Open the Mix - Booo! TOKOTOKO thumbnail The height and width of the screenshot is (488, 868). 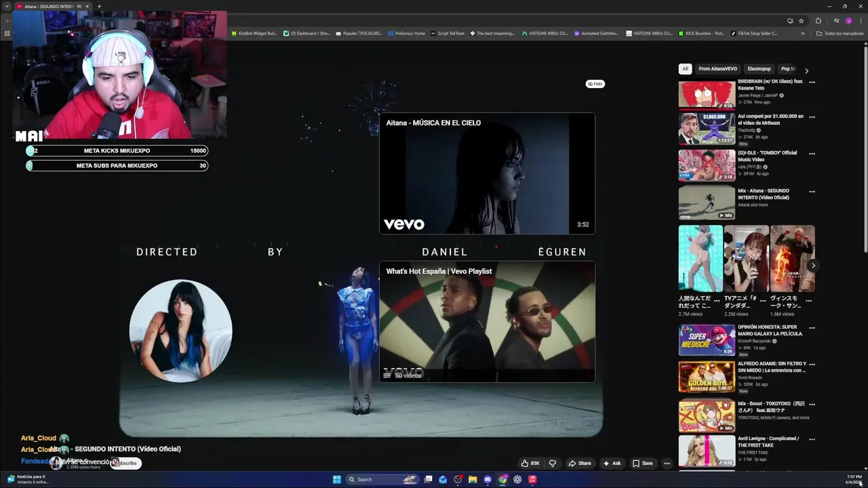[707, 416]
